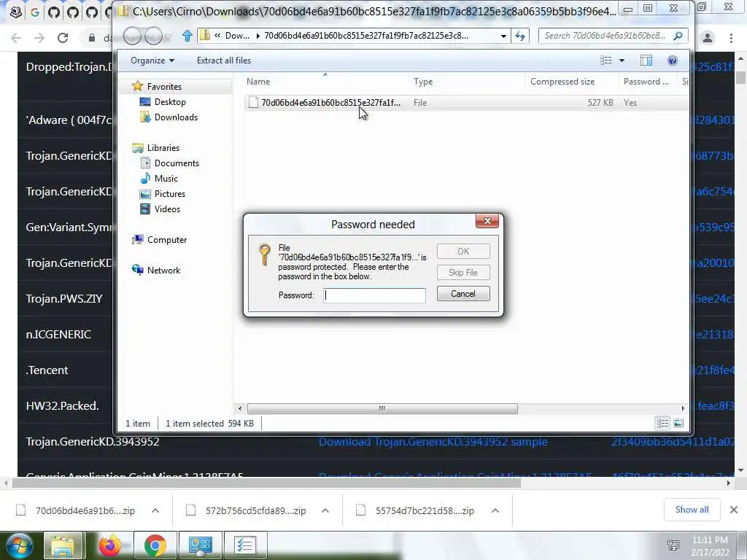Open Firefox from the taskbar

(x=109, y=545)
